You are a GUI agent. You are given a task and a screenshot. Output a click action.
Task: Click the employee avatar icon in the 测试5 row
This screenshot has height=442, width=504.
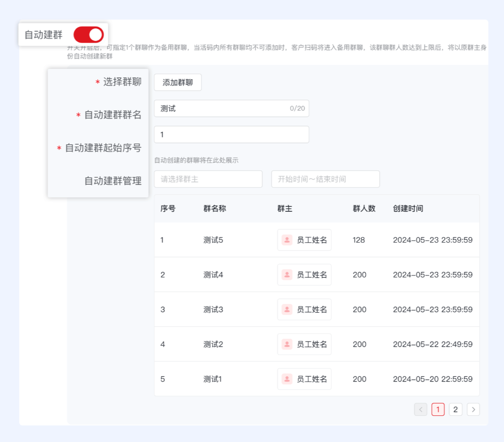[x=287, y=240]
